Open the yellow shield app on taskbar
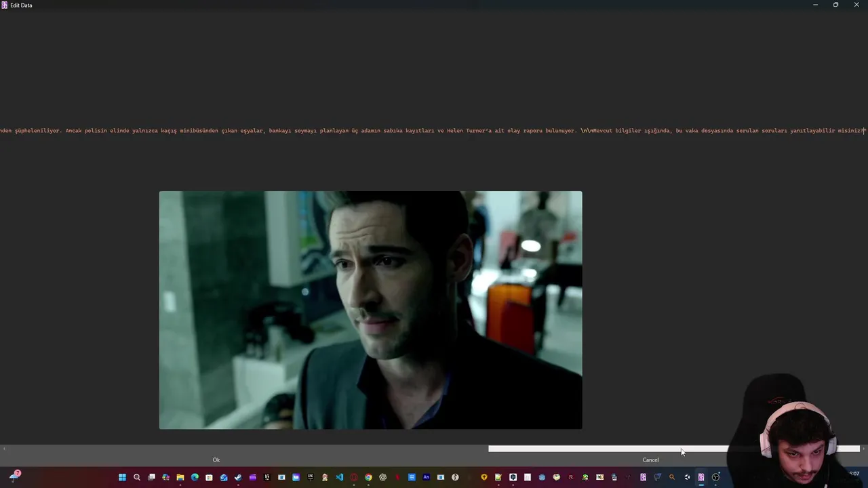Viewport: 868px width, 488px height. 484,477
